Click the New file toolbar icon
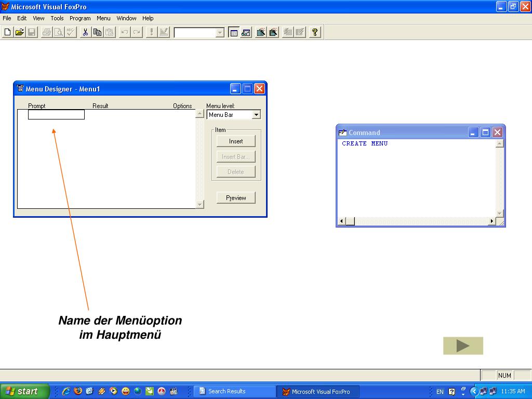 point(7,32)
